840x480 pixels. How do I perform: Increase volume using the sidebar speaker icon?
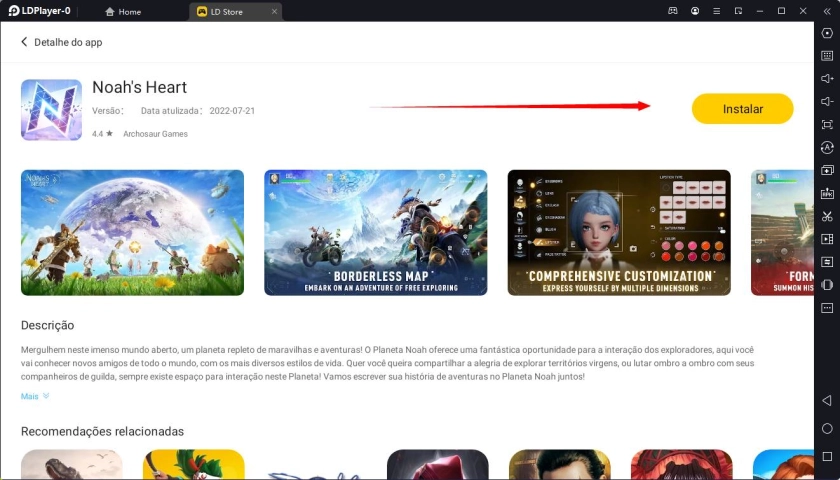[827, 79]
